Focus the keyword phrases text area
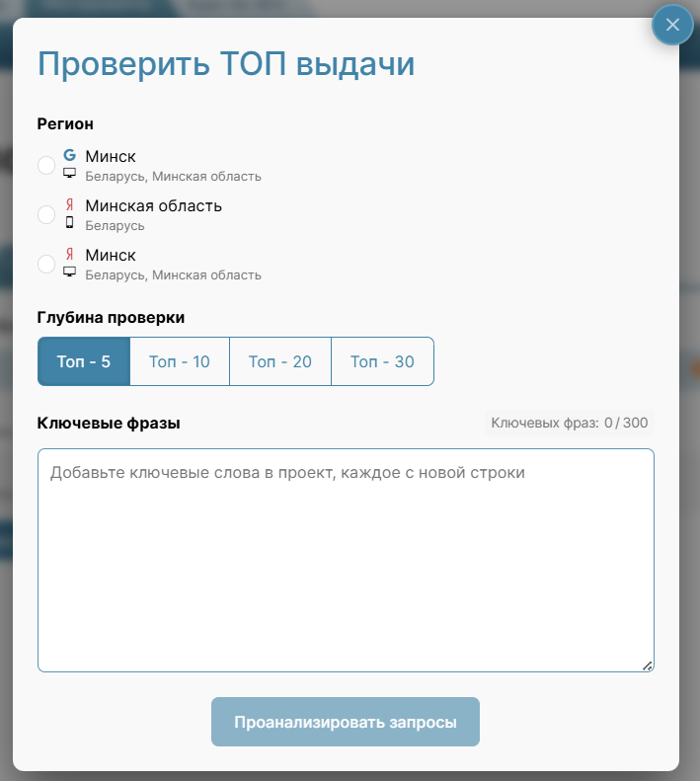This screenshot has width=700, height=781. [x=346, y=561]
